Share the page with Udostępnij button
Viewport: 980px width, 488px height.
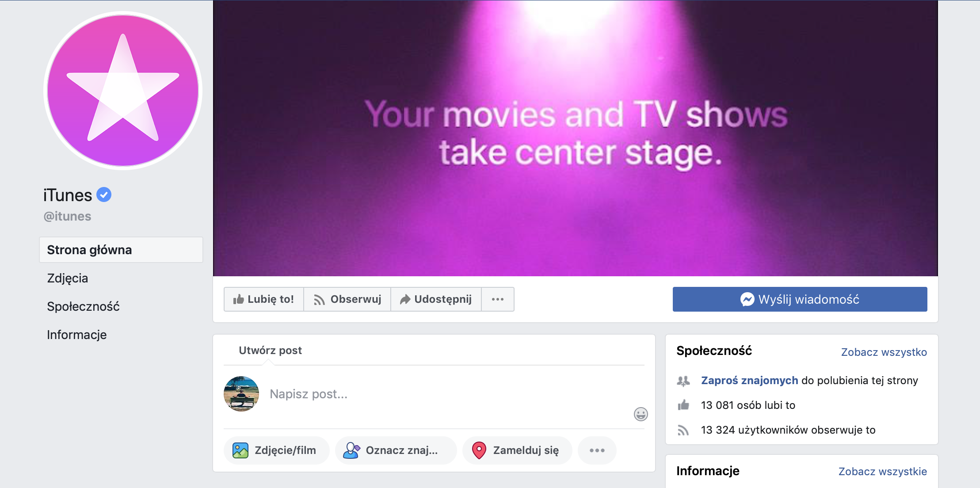click(x=436, y=299)
